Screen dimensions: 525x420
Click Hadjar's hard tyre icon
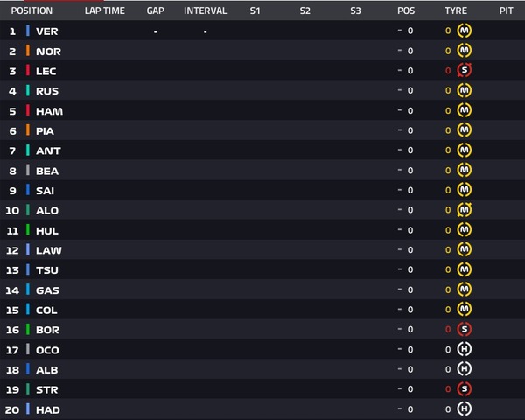(x=465, y=409)
